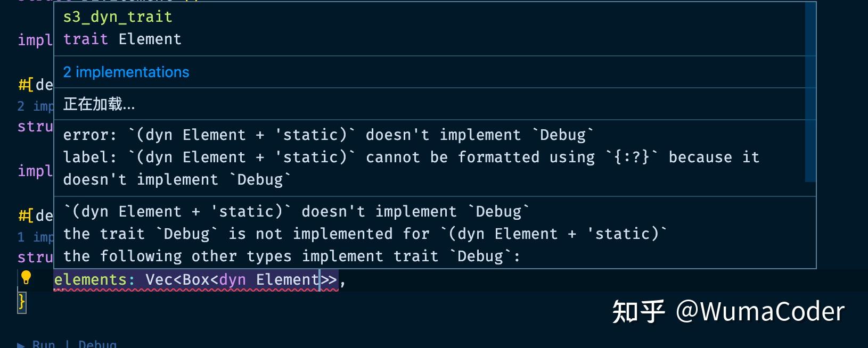
Task: Click the "正在加载..." loading text
Action: pos(99,104)
